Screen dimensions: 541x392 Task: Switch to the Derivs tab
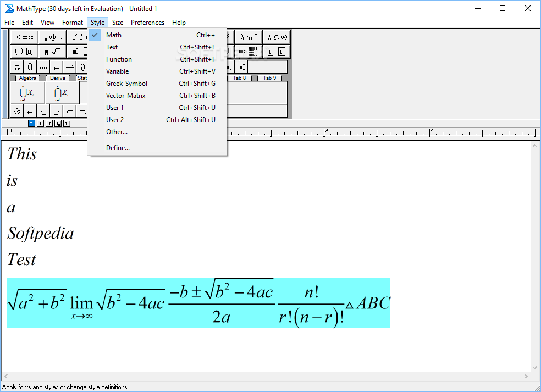click(58, 78)
